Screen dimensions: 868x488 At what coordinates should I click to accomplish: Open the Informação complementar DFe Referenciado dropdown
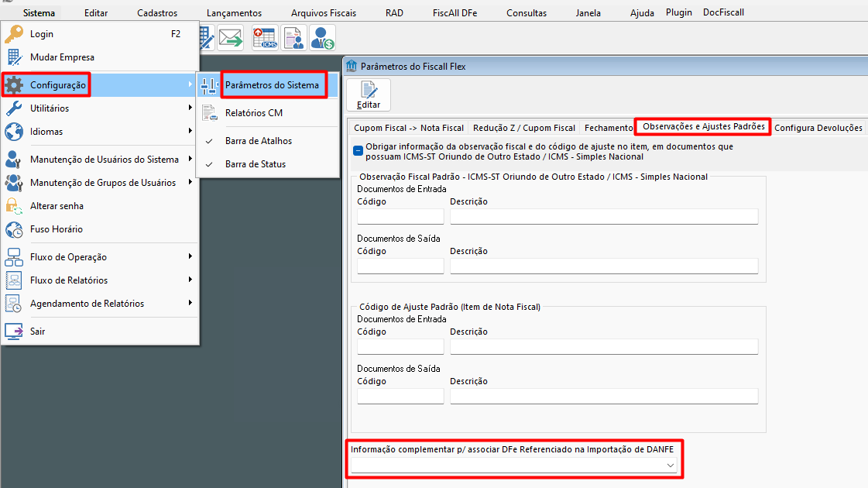(x=671, y=466)
